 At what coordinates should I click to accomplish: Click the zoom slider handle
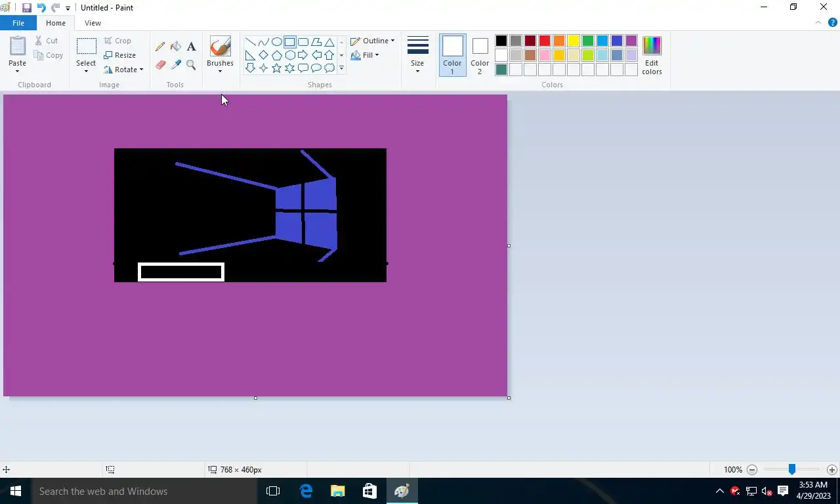[792, 469]
